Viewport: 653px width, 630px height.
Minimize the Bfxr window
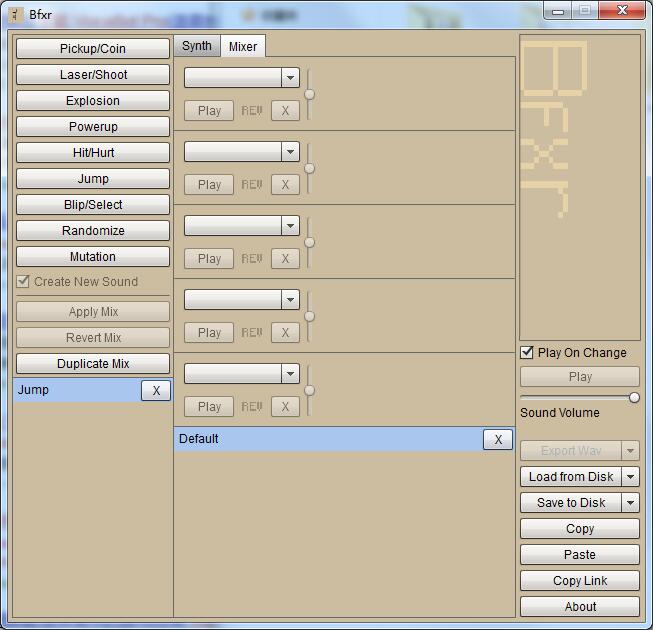[x=558, y=10]
